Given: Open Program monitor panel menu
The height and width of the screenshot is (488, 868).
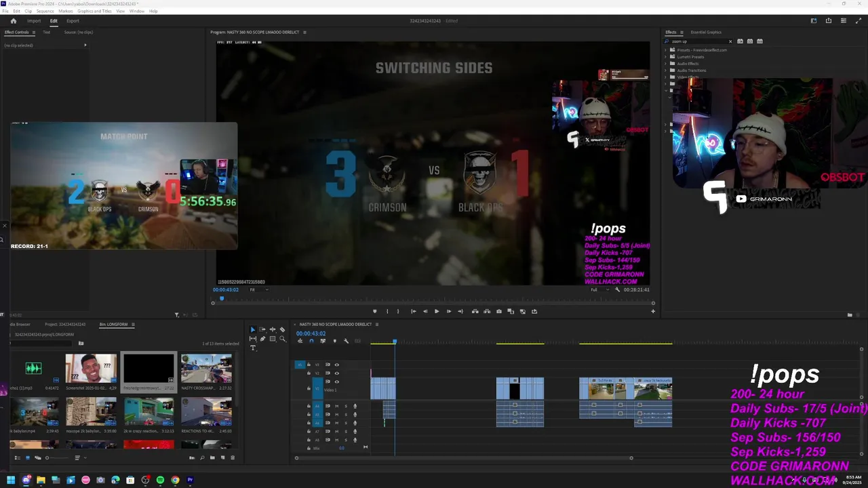Looking at the screenshot, I should [304, 32].
